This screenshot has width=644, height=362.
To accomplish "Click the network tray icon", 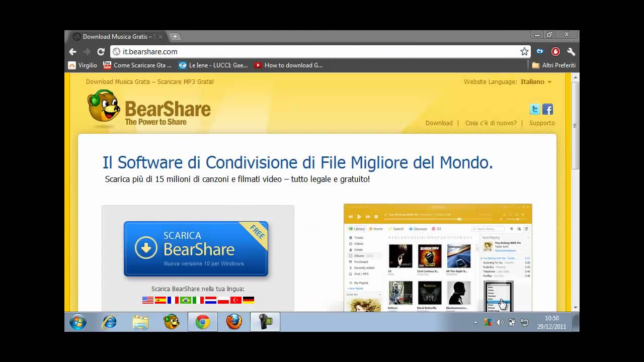I will coord(524,322).
